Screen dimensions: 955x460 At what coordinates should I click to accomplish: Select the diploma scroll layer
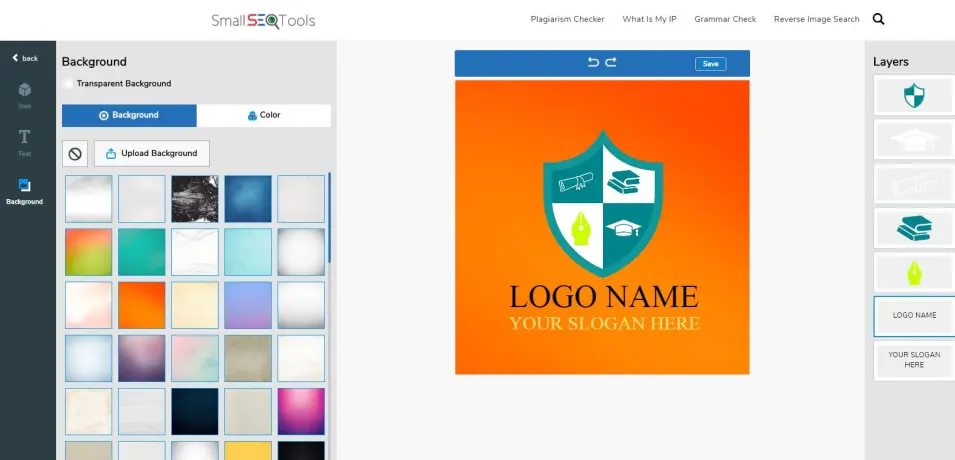click(914, 184)
